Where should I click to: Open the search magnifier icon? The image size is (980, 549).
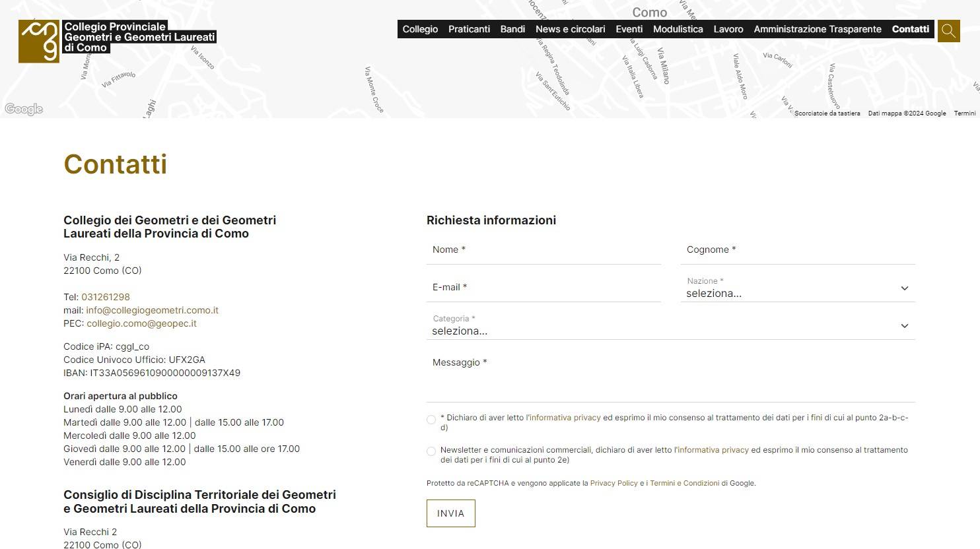coord(948,30)
